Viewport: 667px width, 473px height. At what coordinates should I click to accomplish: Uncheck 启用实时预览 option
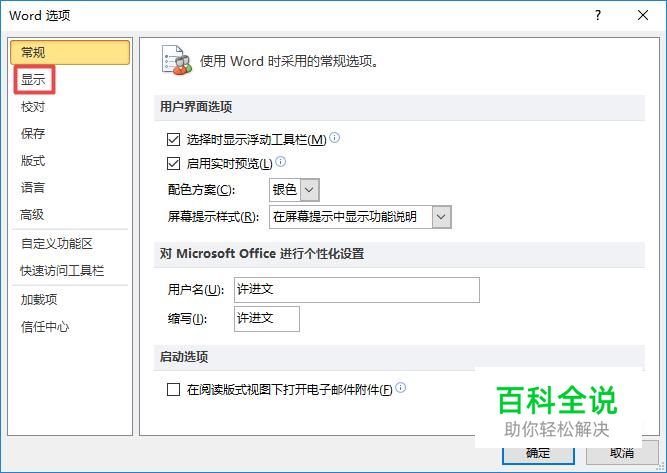[173, 163]
